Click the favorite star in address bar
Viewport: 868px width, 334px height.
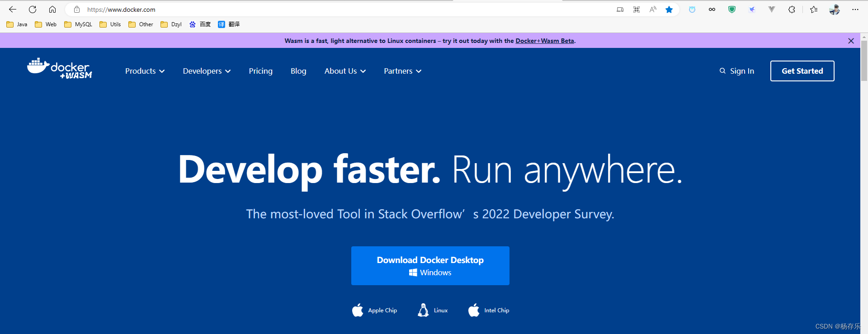(x=669, y=9)
